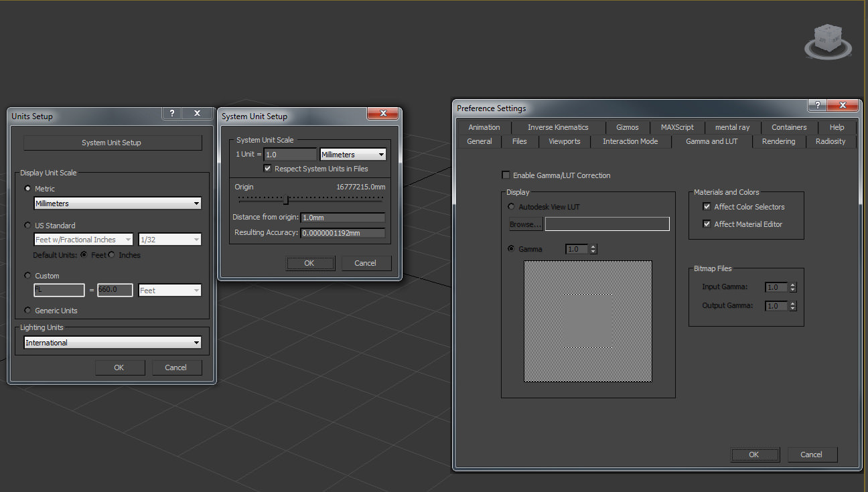Screen dimensions: 868x492
Task: Open help in Units Setup dialog
Action: (x=171, y=114)
